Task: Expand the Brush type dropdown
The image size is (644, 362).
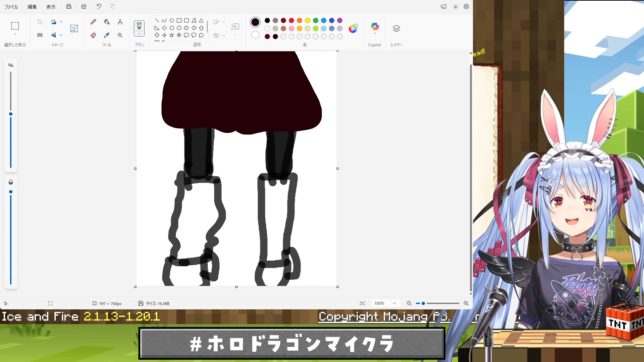Action: 139,34
